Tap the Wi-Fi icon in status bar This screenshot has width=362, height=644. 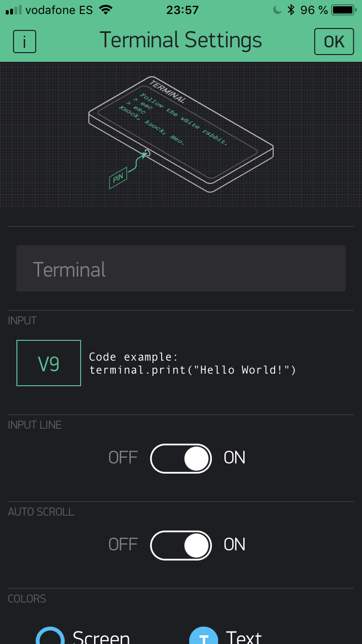point(105,10)
